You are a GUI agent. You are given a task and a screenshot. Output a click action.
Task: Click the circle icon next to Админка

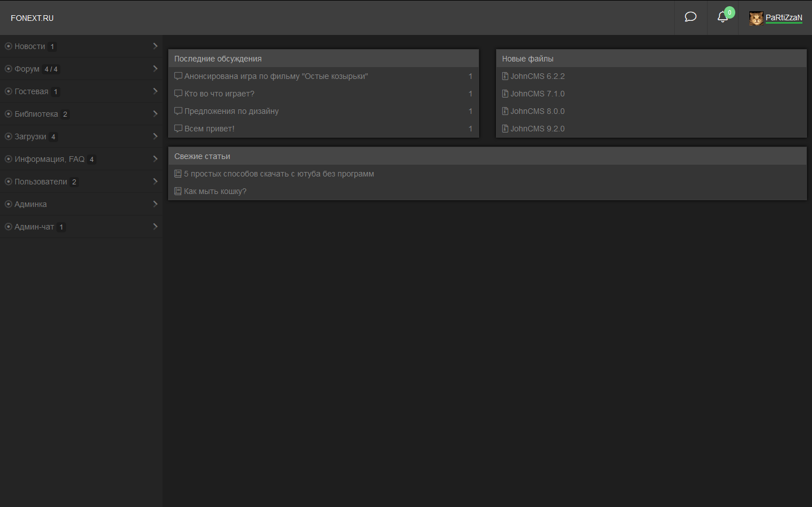click(8, 204)
